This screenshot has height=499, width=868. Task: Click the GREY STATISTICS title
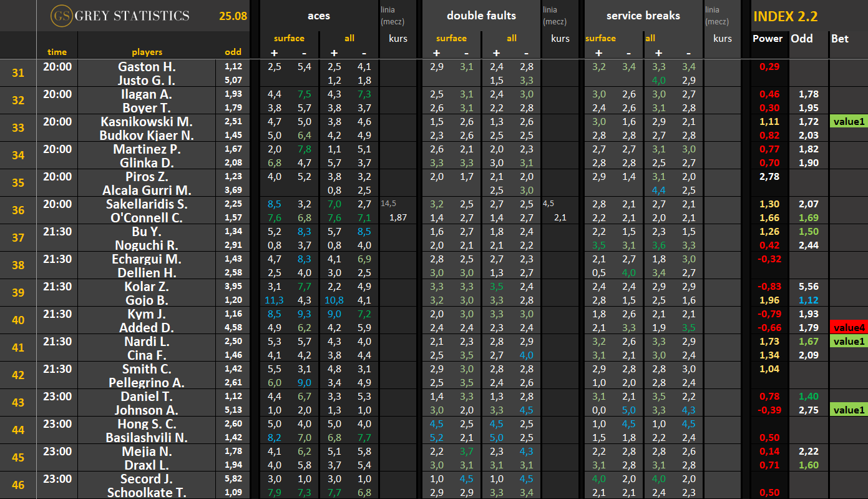132,16
